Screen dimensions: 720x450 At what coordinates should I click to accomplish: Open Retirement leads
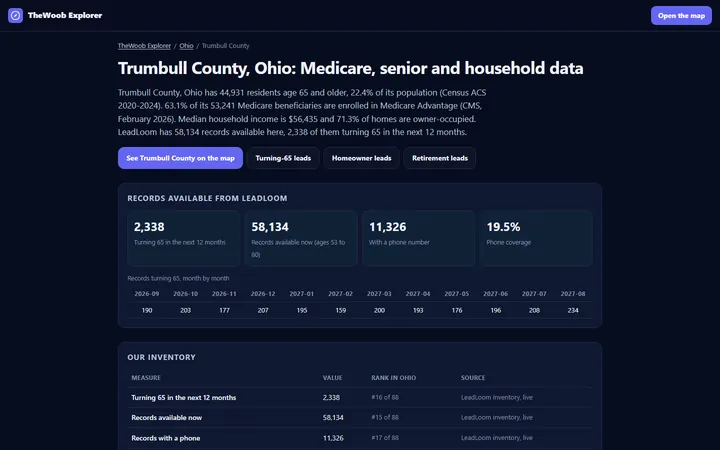point(440,158)
